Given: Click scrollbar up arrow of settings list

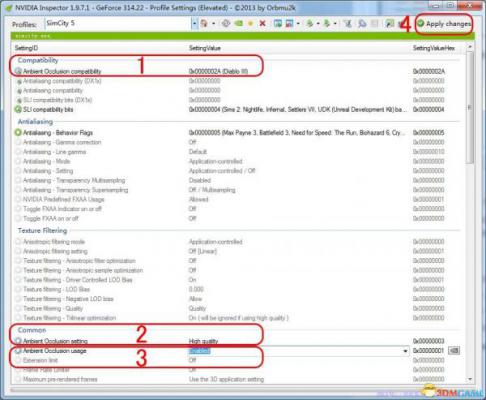Looking at the screenshot, I should 470,47.
